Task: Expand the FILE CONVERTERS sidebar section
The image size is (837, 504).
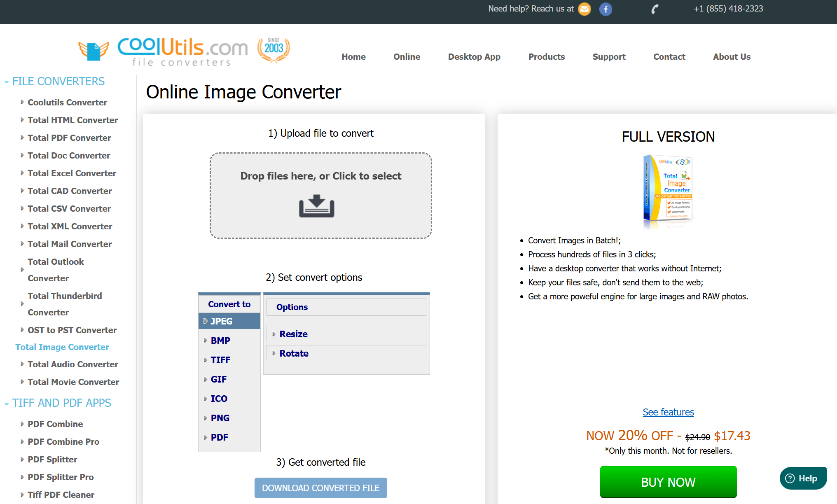Action: coord(58,81)
